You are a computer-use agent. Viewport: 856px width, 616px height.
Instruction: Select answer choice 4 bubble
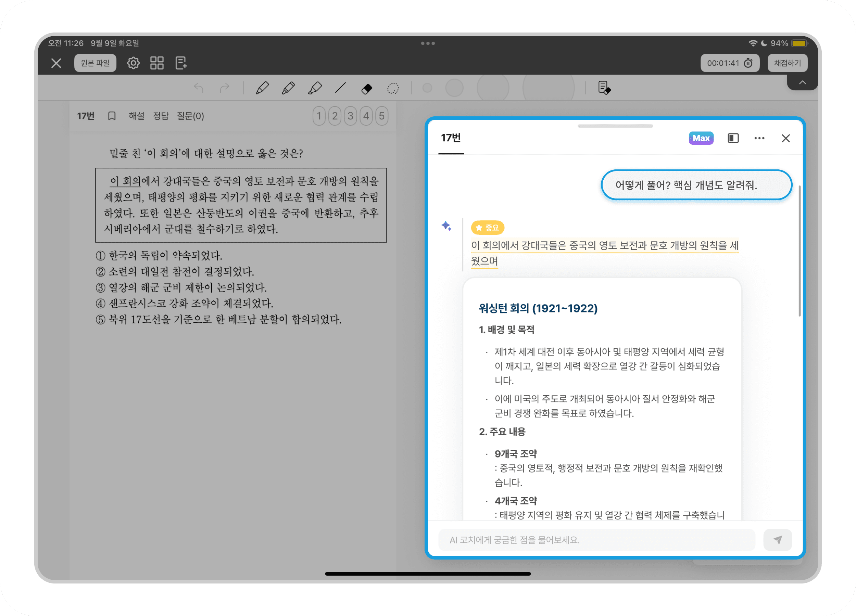[x=366, y=116]
